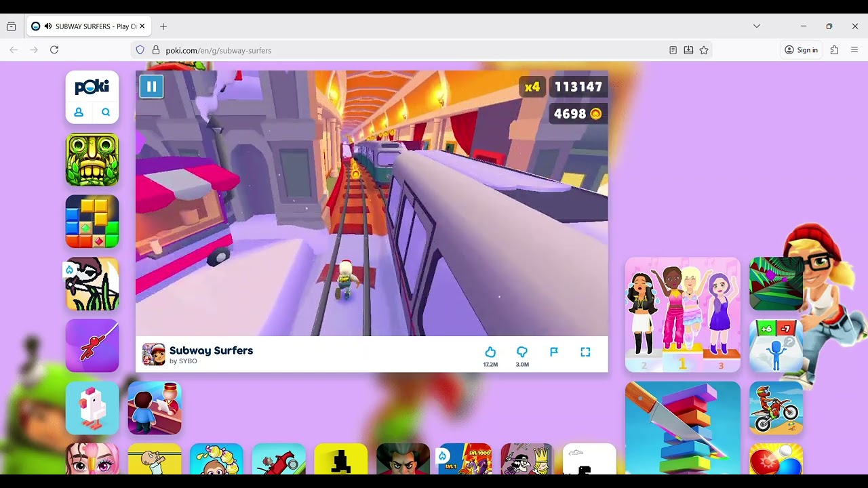Select the SUBWAY SURFERS browser tab
Screen dimensions: 868x488
89,26
